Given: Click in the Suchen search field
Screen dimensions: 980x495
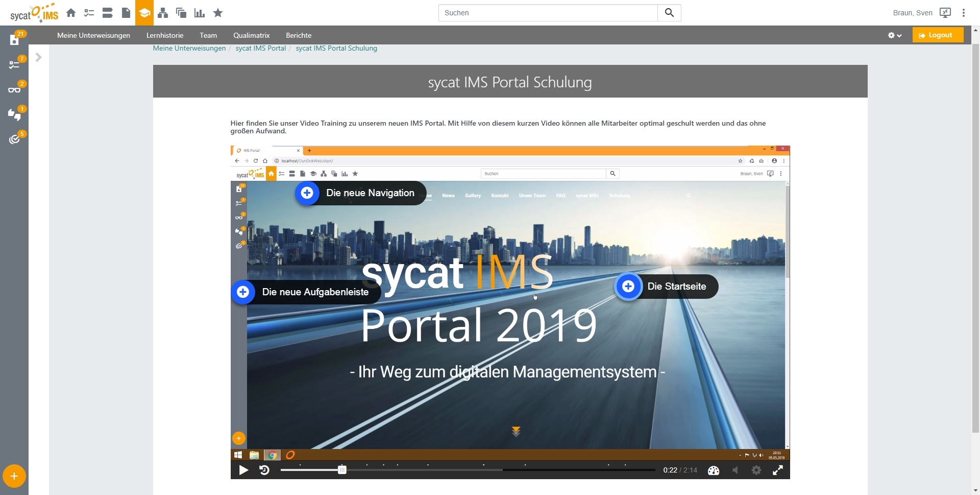Looking at the screenshot, I should click(x=548, y=13).
